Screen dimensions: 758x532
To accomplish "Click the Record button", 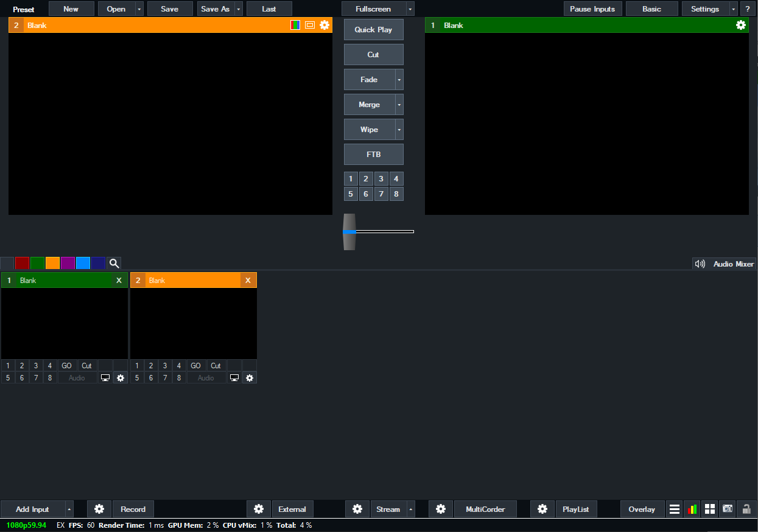I will click(133, 509).
